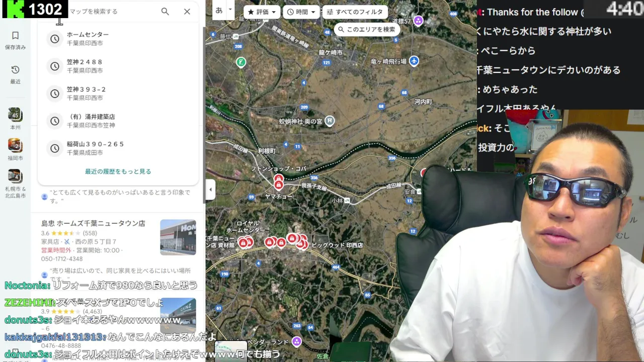Open the 時間 hours filter dropdown
This screenshot has height=362, width=644.
(x=301, y=12)
